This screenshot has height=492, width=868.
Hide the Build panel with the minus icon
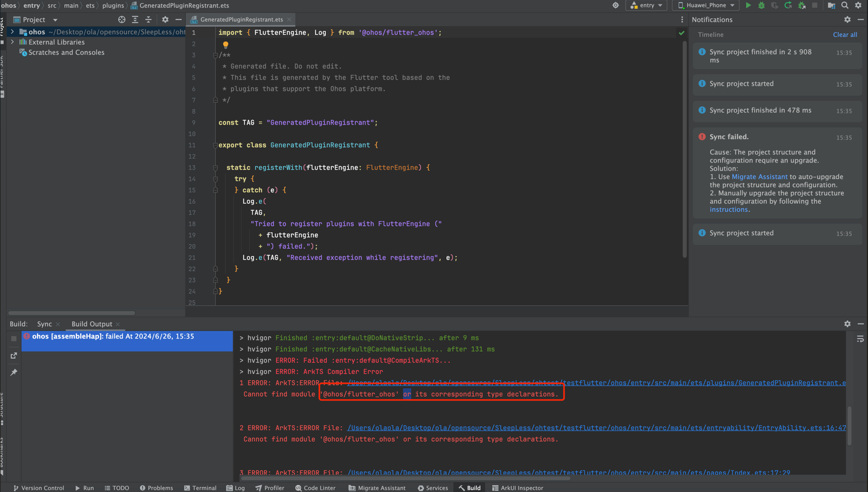coord(861,324)
